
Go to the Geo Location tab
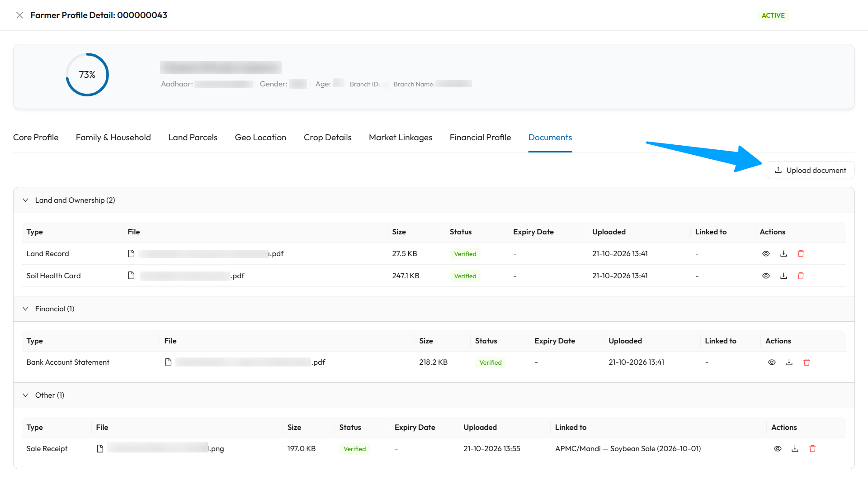[x=260, y=138]
